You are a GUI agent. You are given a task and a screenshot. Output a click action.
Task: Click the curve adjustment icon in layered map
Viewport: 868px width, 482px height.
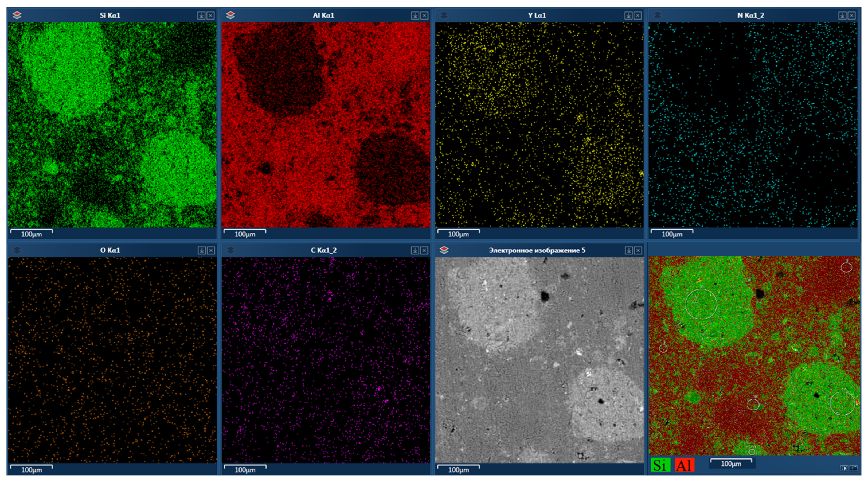[x=854, y=468]
